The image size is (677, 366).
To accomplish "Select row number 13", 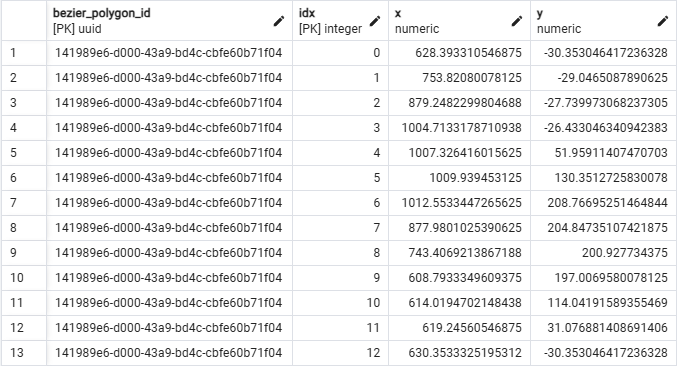I will click(24, 353).
